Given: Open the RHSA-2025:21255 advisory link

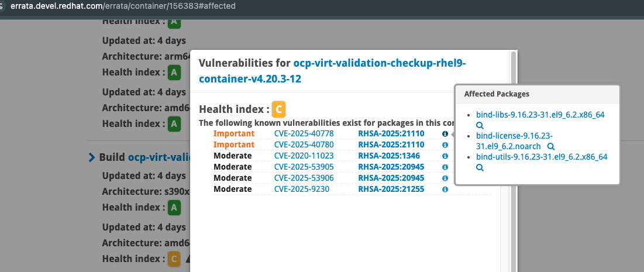Looking at the screenshot, I should 391,190.
